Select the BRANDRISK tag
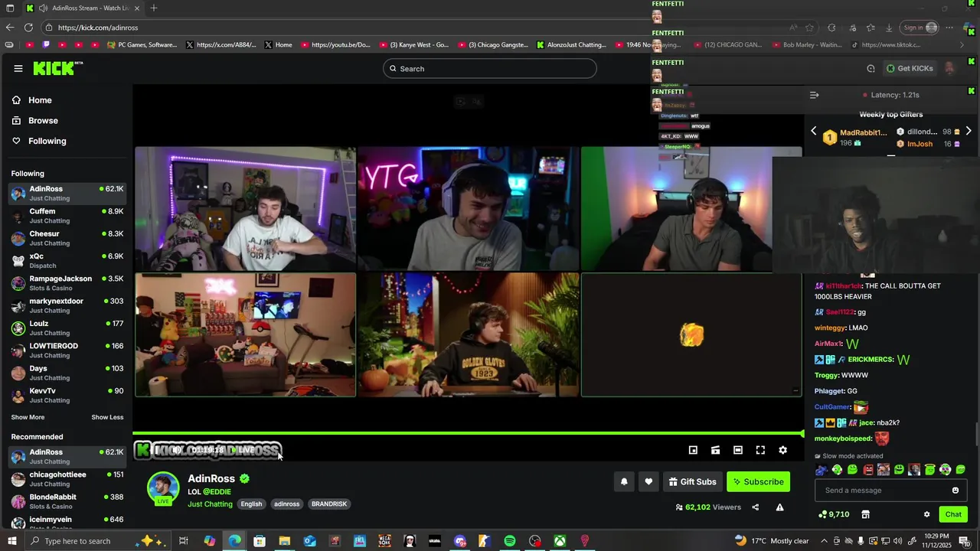The height and width of the screenshot is (551, 980). coord(329,504)
